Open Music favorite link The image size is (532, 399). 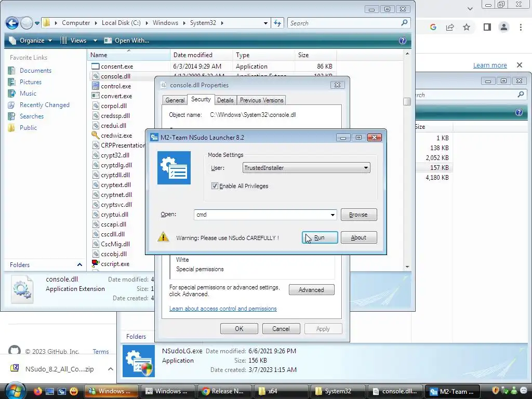pyautogui.click(x=28, y=94)
